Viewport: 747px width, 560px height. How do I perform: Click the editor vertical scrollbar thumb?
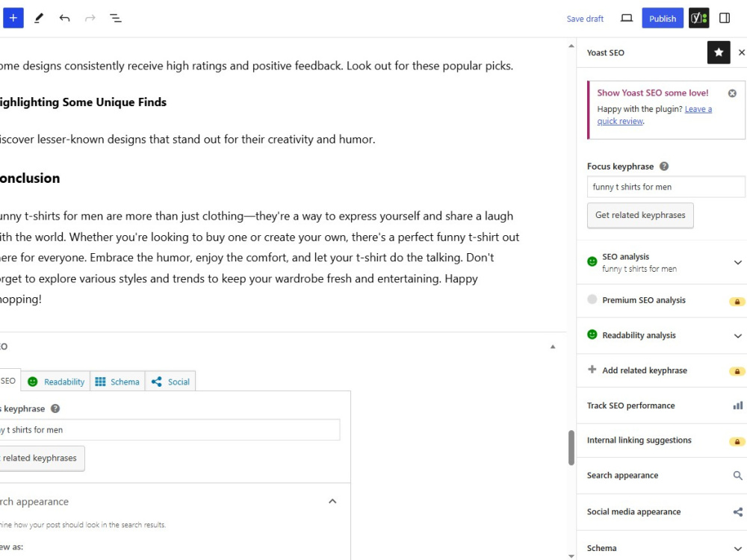(x=571, y=447)
